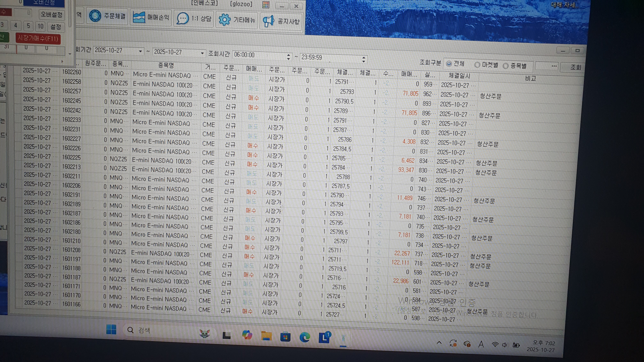Click the fill price 25719,5

pyautogui.click(x=337, y=269)
